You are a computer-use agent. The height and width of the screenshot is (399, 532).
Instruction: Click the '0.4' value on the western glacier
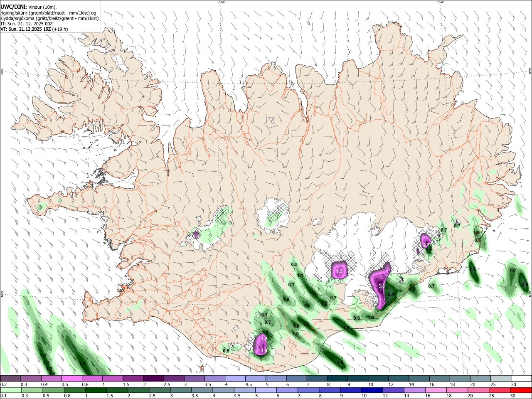(196, 236)
